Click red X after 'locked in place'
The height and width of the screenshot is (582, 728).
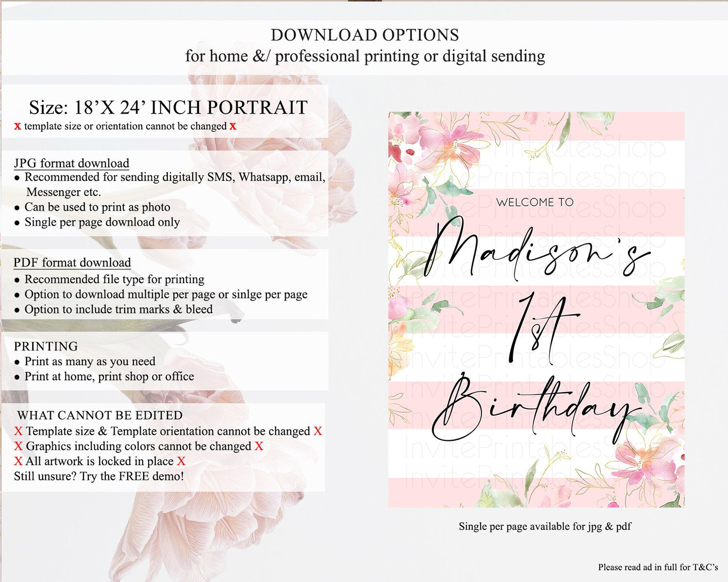181,461
